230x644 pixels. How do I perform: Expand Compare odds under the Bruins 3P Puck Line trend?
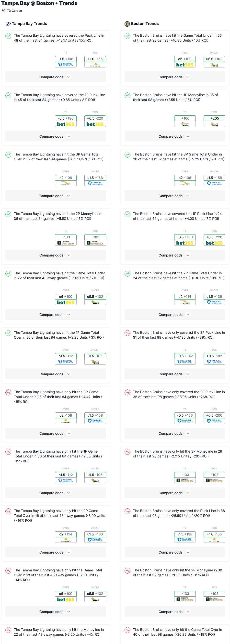(175, 374)
